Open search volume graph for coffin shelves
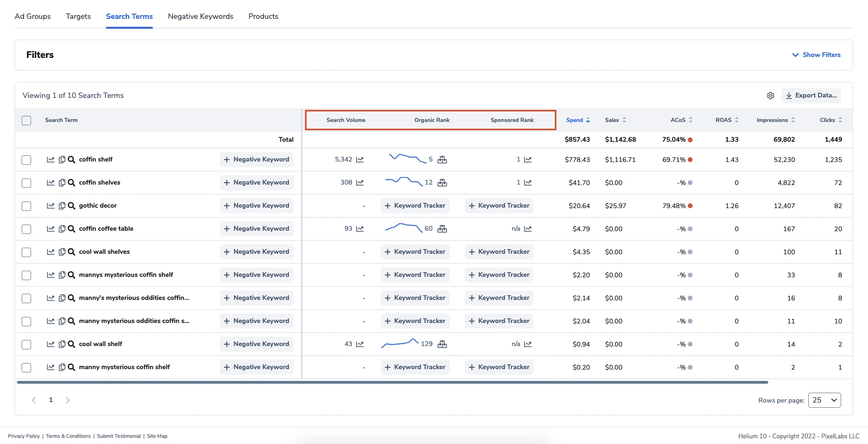The height and width of the screenshot is (444, 868). (x=360, y=183)
